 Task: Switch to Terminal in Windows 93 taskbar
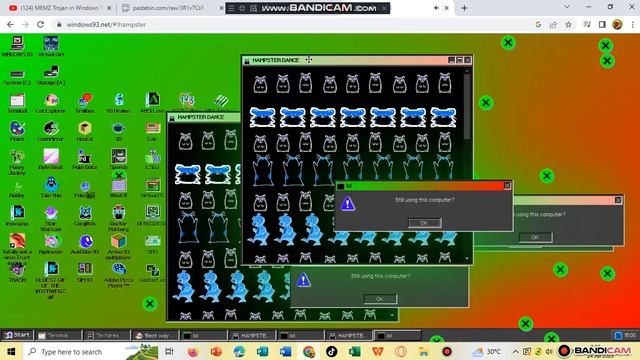[x=58, y=336]
